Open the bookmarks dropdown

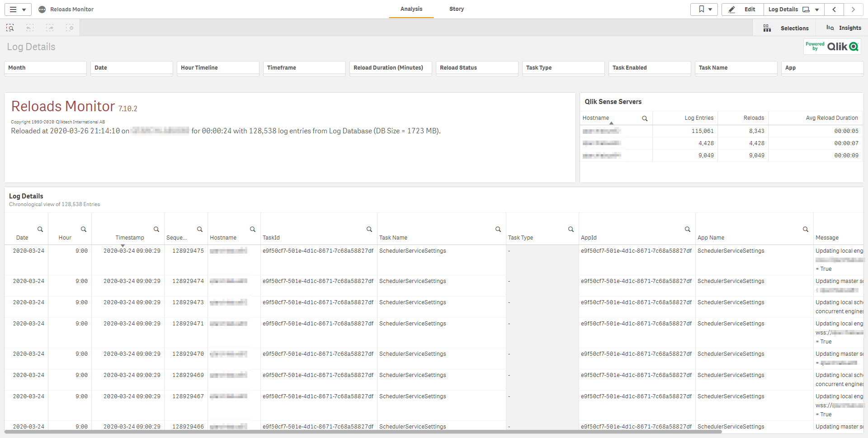point(704,9)
